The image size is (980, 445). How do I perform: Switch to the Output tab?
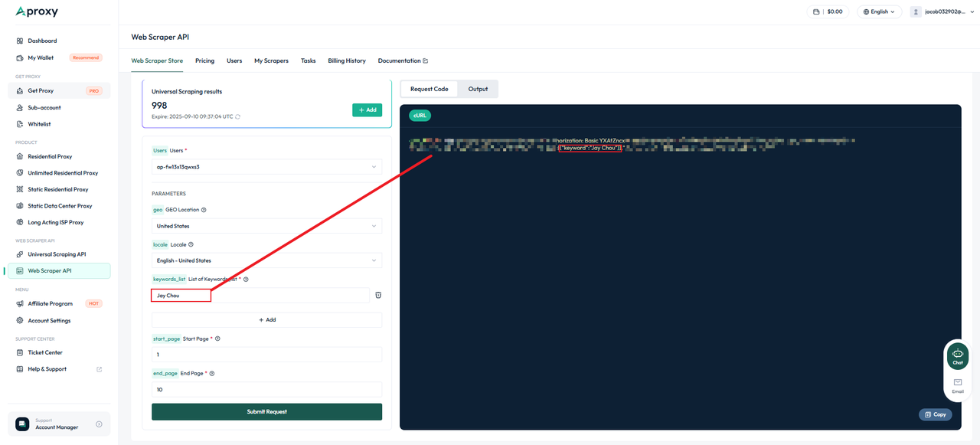pyautogui.click(x=478, y=89)
